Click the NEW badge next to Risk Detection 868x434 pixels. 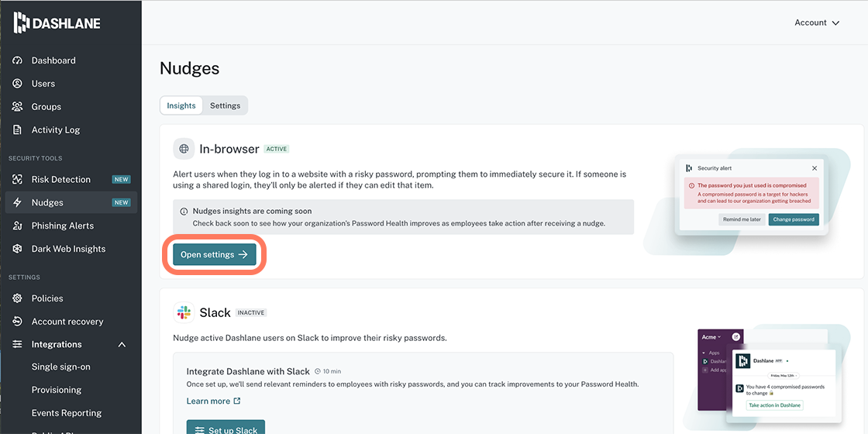(121, 179)
